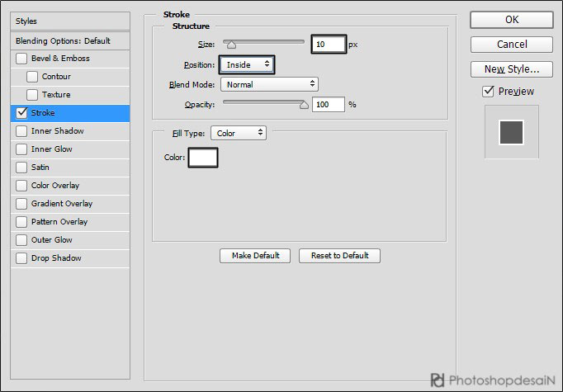Select the Inner Shadow style entry

[57, 131]
